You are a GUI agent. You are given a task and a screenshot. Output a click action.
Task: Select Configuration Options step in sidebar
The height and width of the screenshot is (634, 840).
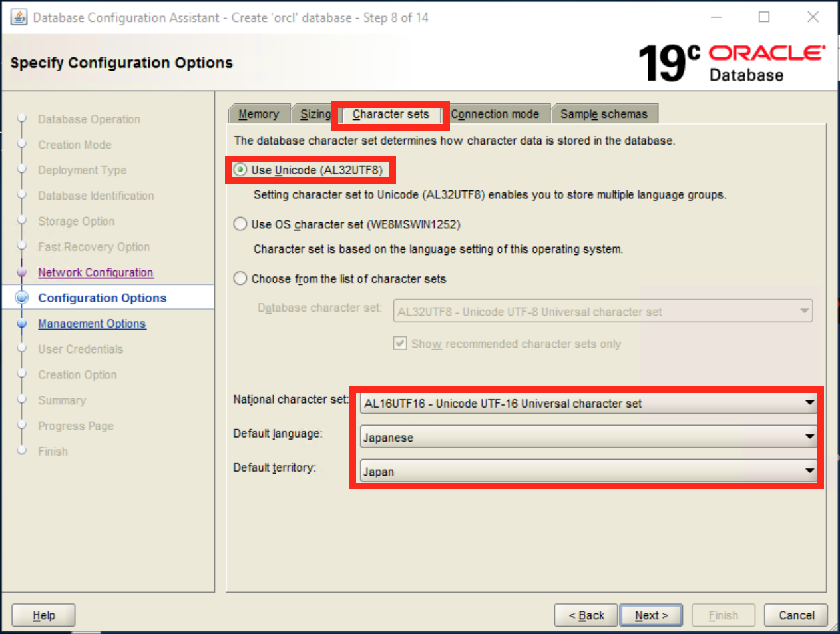pyautogui.click(x=103, y=298)
